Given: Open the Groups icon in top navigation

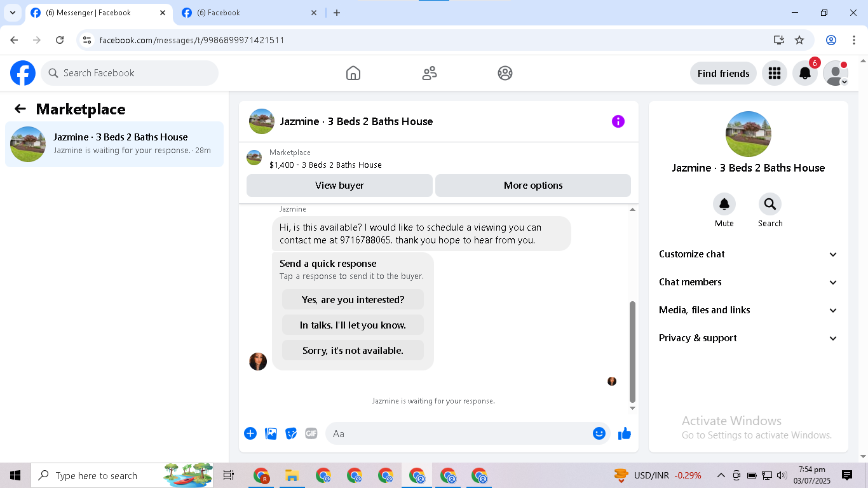Looking at the screenshot, I should point(505,73).
